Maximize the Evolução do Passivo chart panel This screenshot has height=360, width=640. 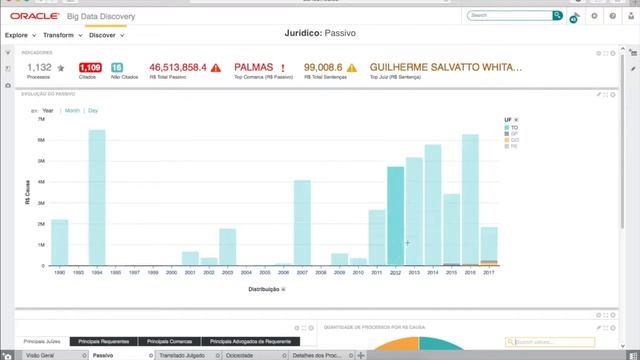point(606,94)
